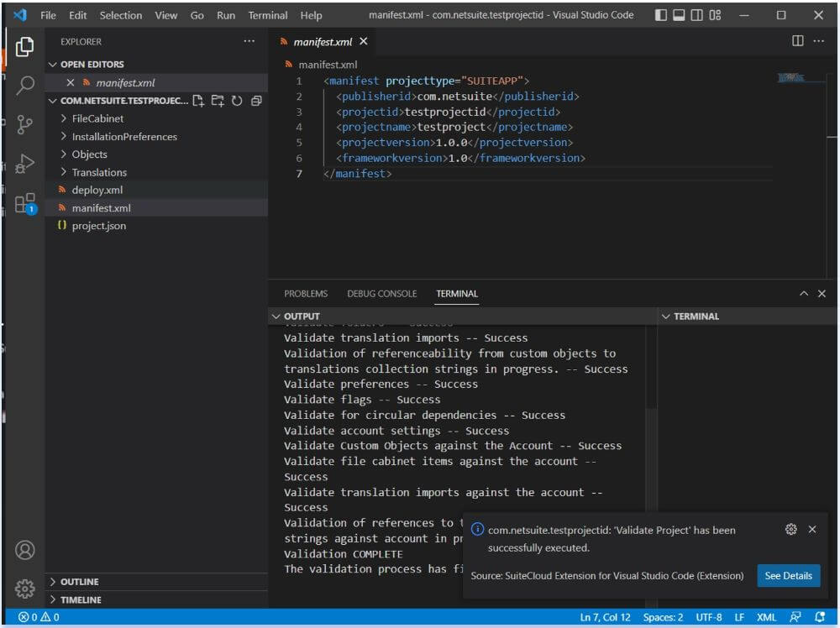Open the Edit menu
Image resolution: width=840 pixels, height=628 pixels.
77,15
